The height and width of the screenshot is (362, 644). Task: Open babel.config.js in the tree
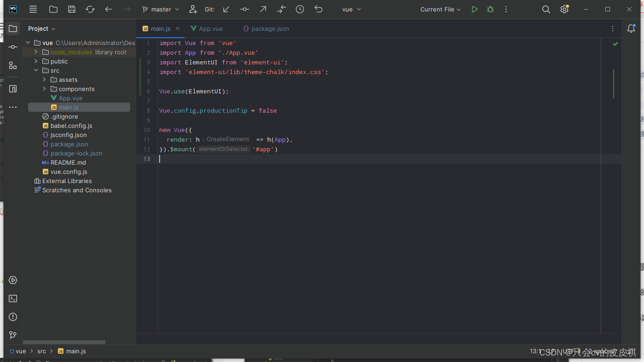pyautogui.click(x=67, y=126)
